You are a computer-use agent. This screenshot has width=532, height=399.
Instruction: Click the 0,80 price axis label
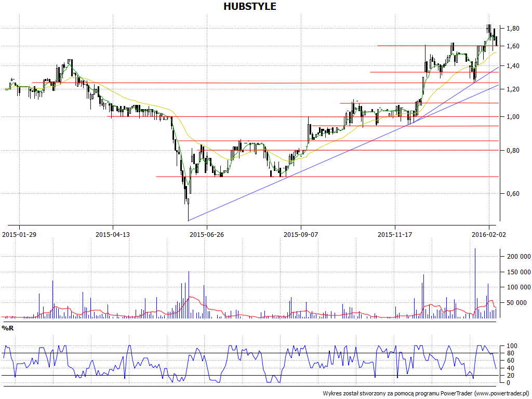pos(513,150)
